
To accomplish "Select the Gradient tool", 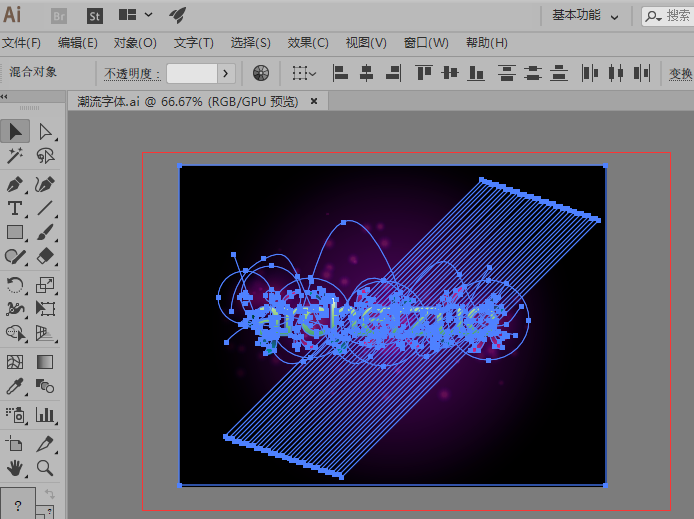I will pos(45,362).
